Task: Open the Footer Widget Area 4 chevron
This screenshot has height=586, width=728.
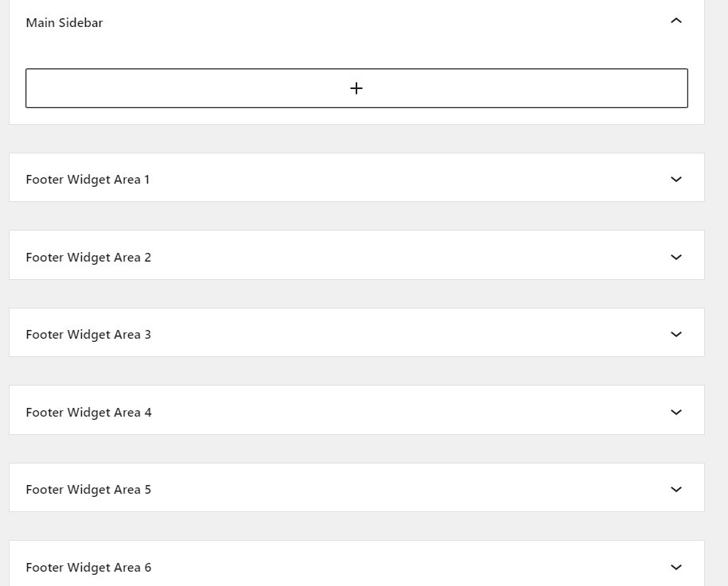Action: (676, 412)
